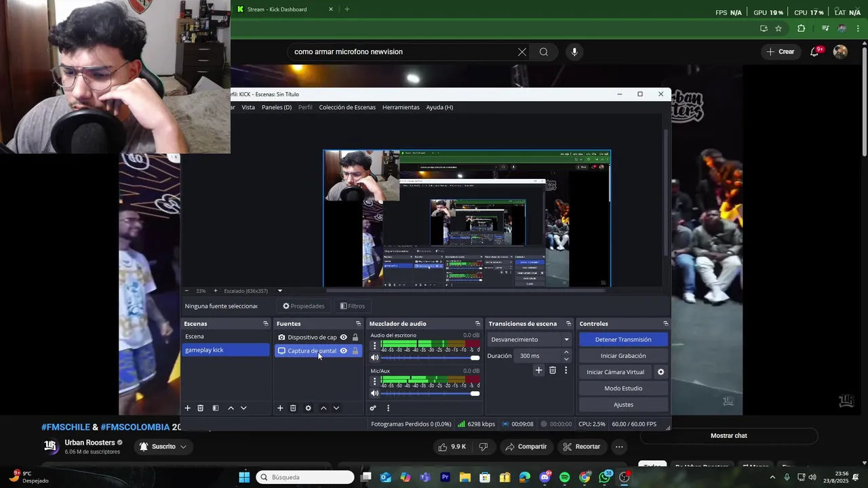Open Spotify from taskbar
The image size is (868, 488).
565,477
